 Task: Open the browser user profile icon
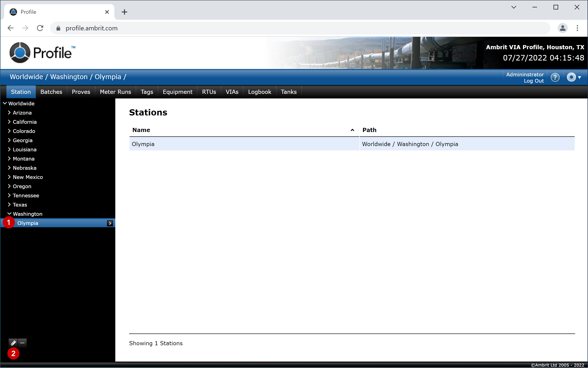coord(563,28)
